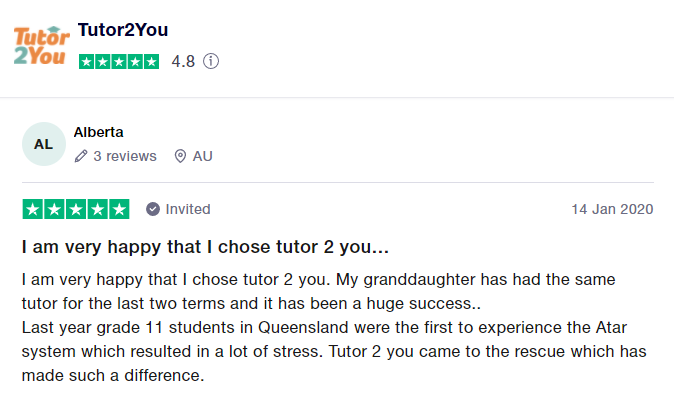Click the review date 14 Jan 2020
674x400 pixels.
[x=612, y=209]
